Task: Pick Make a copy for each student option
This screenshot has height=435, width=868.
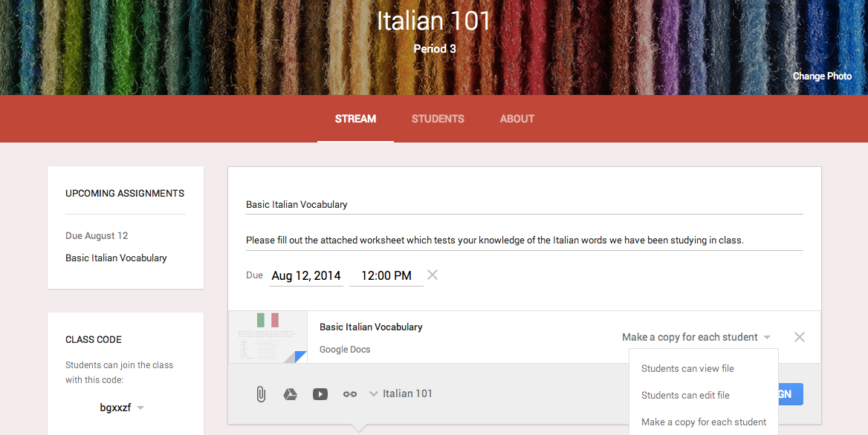Action: [703, 422]
